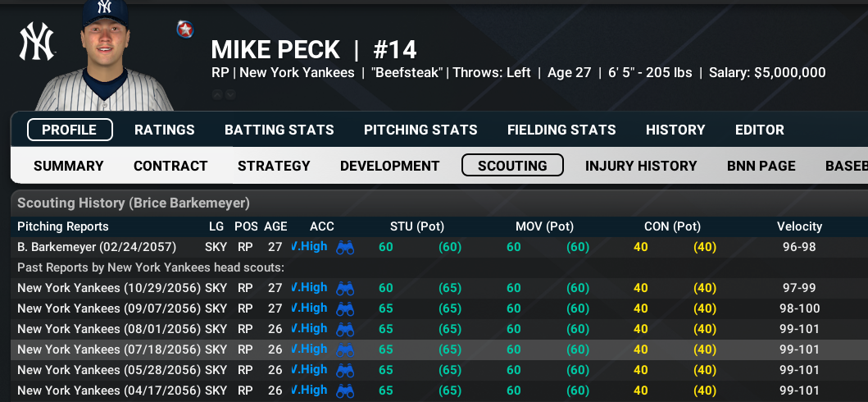The height and width of the screenshot is (402, 868).
Task: Open the History tab
Action: tap(675, 130)
